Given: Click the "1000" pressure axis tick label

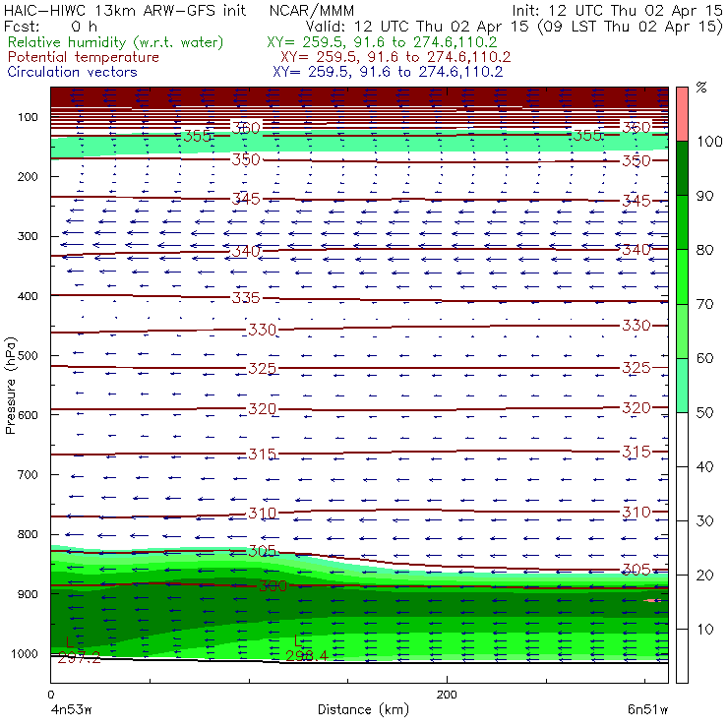Looking at the screenshot, I should (x=24, y=654).
